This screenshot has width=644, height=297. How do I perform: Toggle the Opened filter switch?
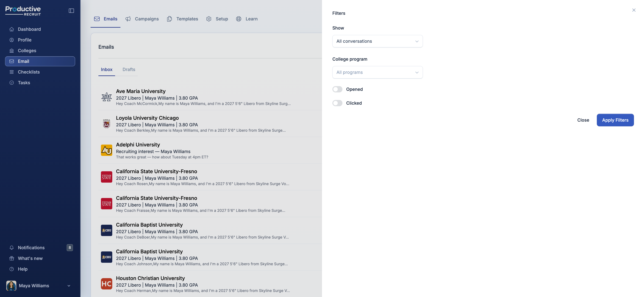point(337,89)
